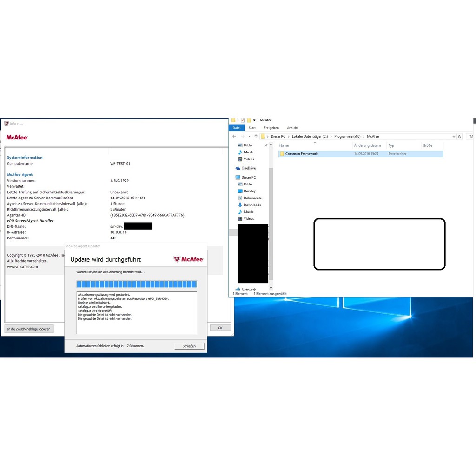Click the update progress bar in the Updater dialog

pos(137,284)
